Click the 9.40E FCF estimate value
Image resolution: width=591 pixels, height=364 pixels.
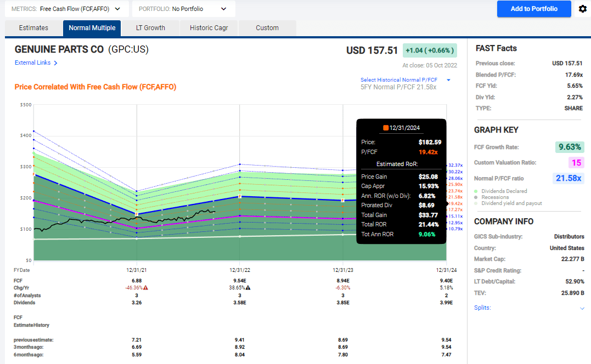[x=446, y=281]
